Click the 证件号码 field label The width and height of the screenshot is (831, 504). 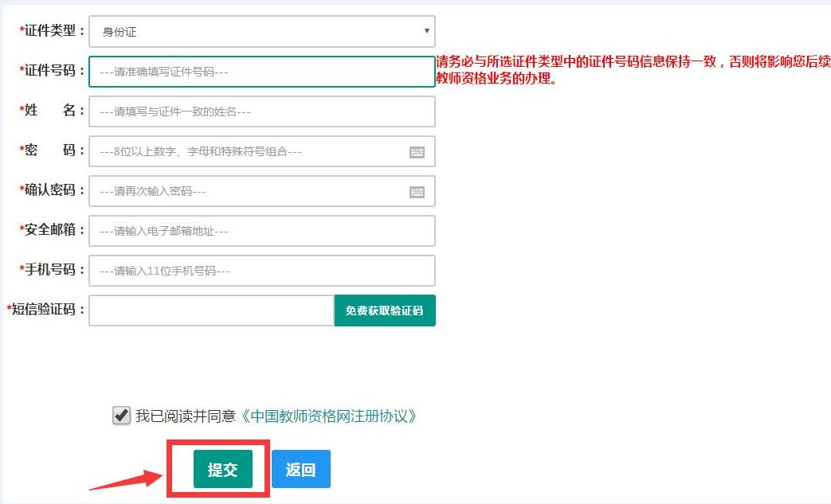[x=52, y=70]
